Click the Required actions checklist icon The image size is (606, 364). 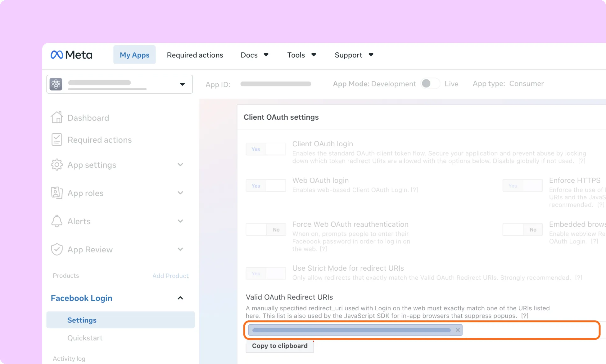coord(57,140)
